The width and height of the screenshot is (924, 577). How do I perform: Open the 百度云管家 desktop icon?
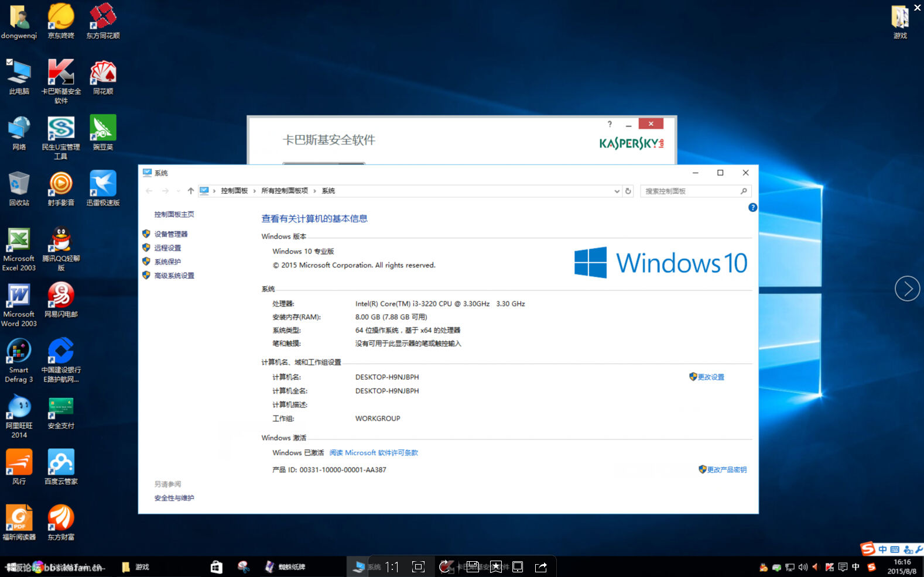61,467
